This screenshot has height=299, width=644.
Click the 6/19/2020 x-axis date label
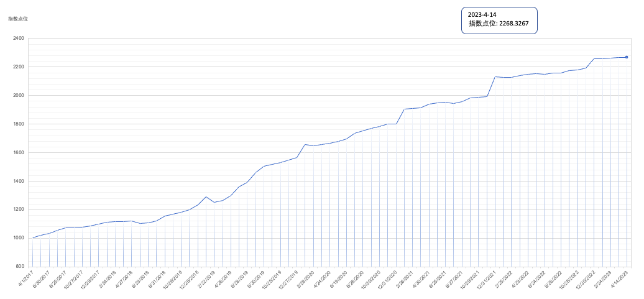(338, 278)
